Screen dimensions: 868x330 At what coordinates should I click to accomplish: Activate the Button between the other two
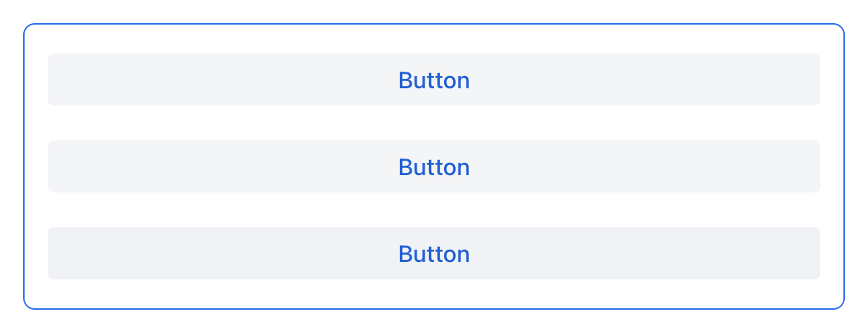click(434, 166)
